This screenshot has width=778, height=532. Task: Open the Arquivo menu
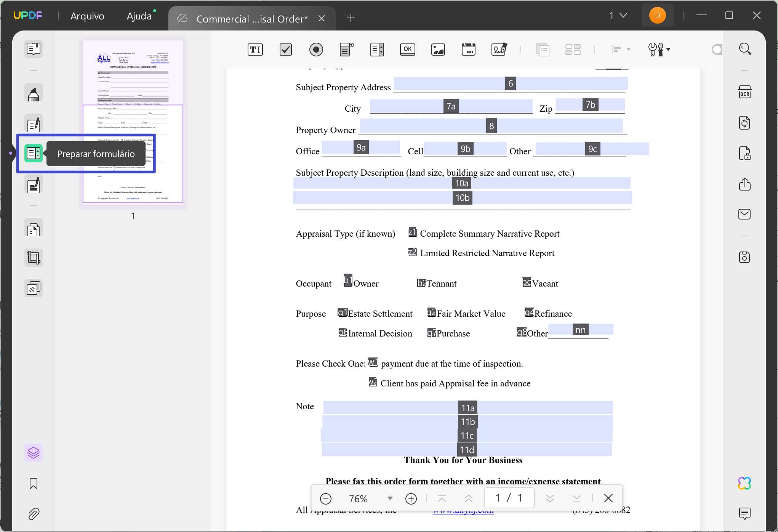(87, 16)
